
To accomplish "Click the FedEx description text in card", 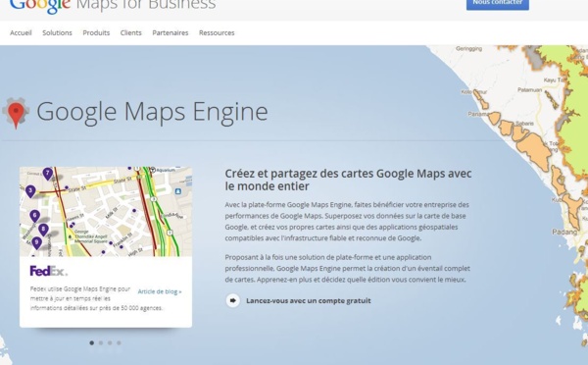I will [96, 298].
